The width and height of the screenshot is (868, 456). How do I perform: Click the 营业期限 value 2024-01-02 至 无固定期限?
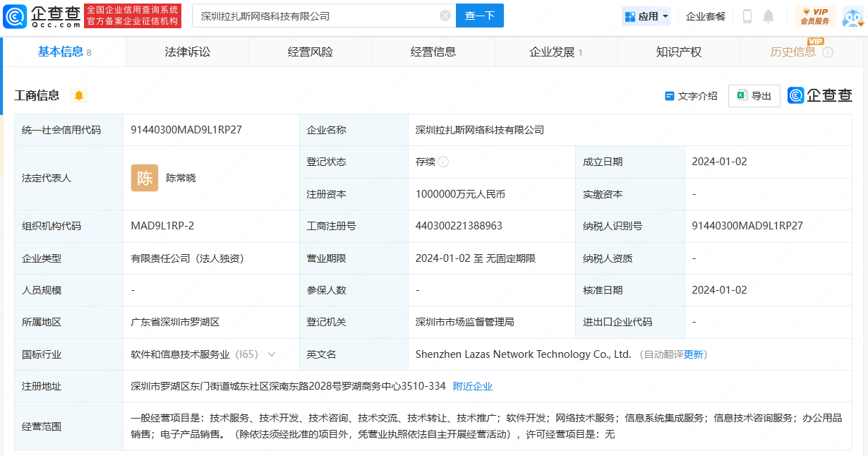(x=476, y=258)
